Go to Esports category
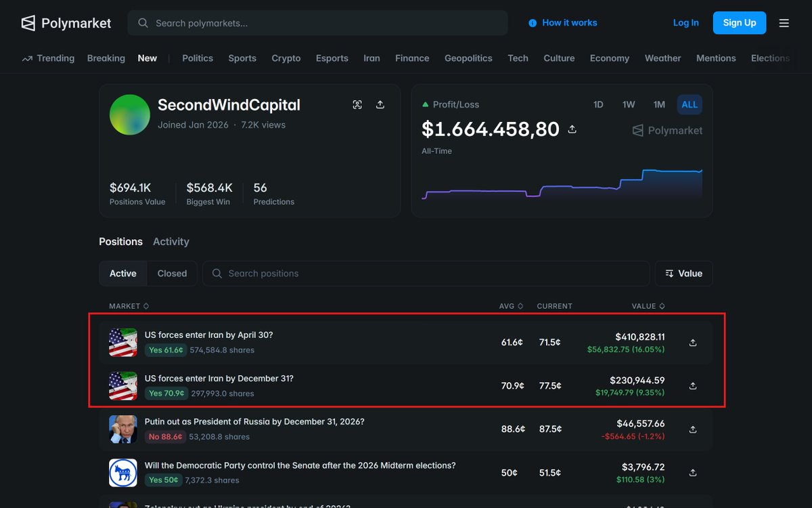 [332, 58]
